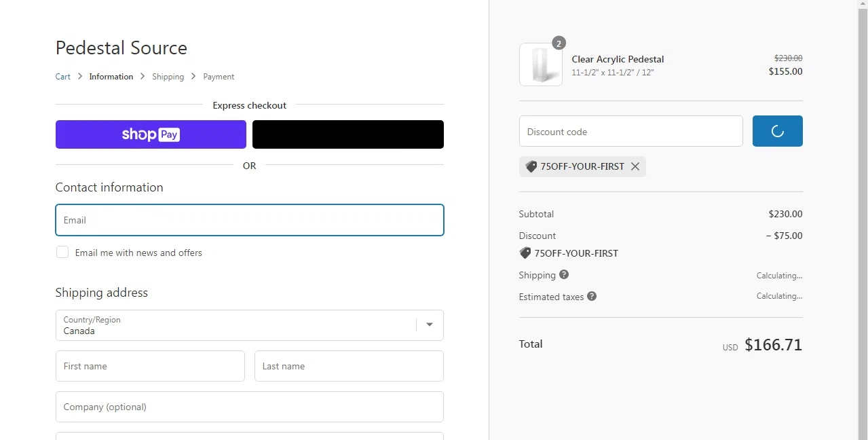The height and width of the screenshot is (440, 868).
Task: Click the Estimated taxes help icon
Action: tap(592, 296)
